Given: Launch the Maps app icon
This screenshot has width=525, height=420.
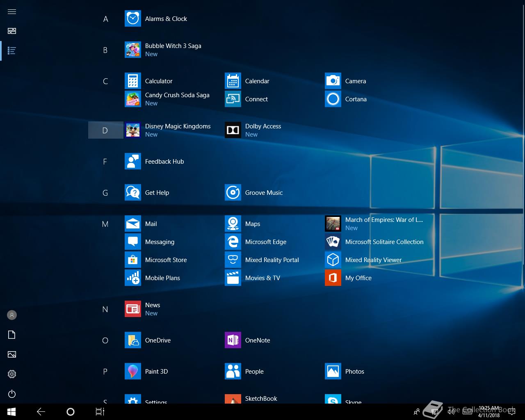Looking at the screenshot, I should tap(233, 224).
